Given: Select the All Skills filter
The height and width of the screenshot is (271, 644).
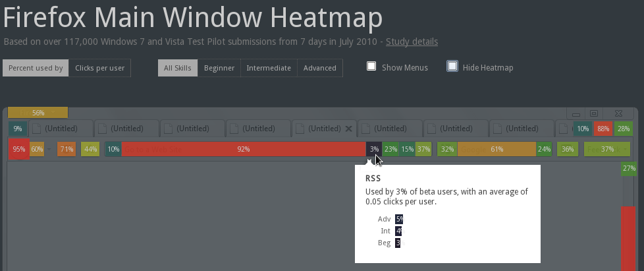Looking at the screenshot, I should [x=177, y=68].
